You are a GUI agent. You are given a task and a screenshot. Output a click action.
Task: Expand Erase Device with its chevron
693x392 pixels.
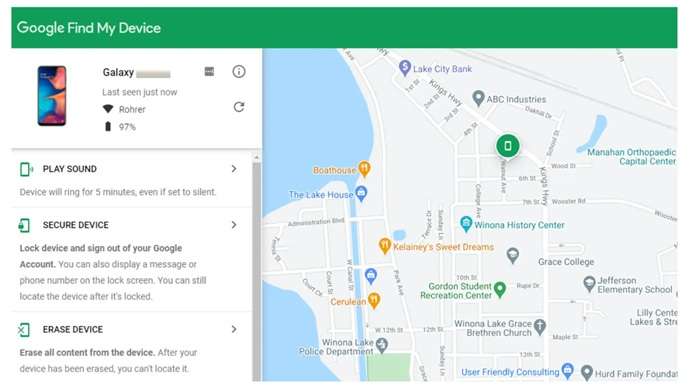click(234, 329)
